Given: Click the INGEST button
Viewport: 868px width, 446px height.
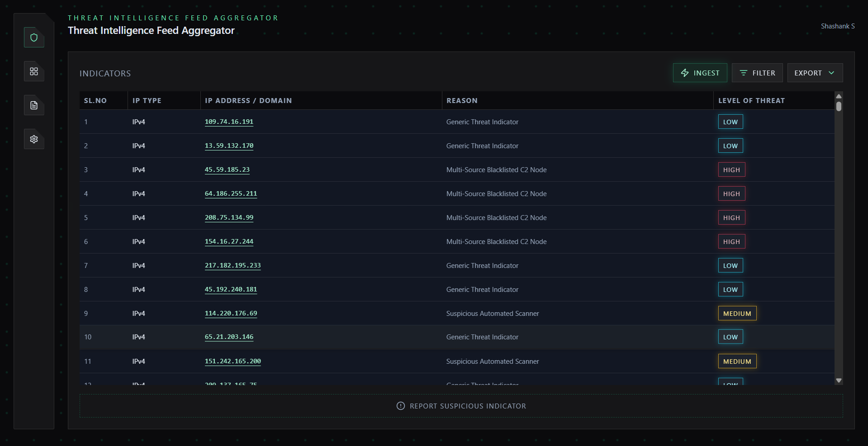Looking at the screenshot, I should [x=700, y=73].
